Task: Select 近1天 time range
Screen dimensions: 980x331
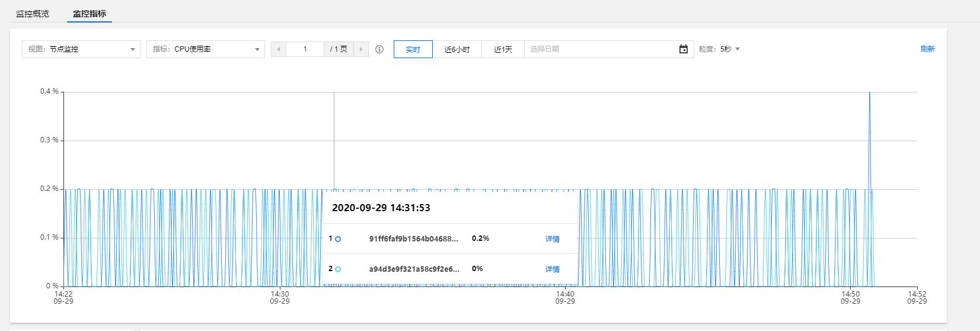Action: pos(503,49)
